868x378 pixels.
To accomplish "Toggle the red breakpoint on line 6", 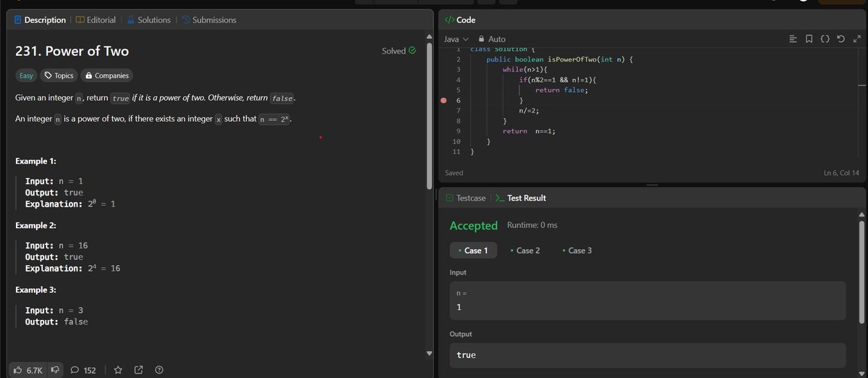I will [x=443, y=100].
